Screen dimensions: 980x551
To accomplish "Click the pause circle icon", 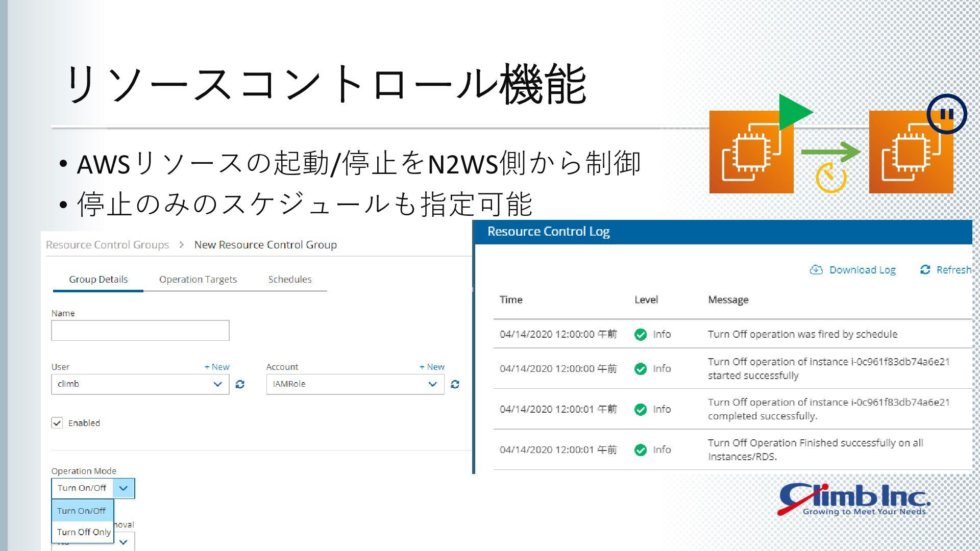I will point(947,114).
